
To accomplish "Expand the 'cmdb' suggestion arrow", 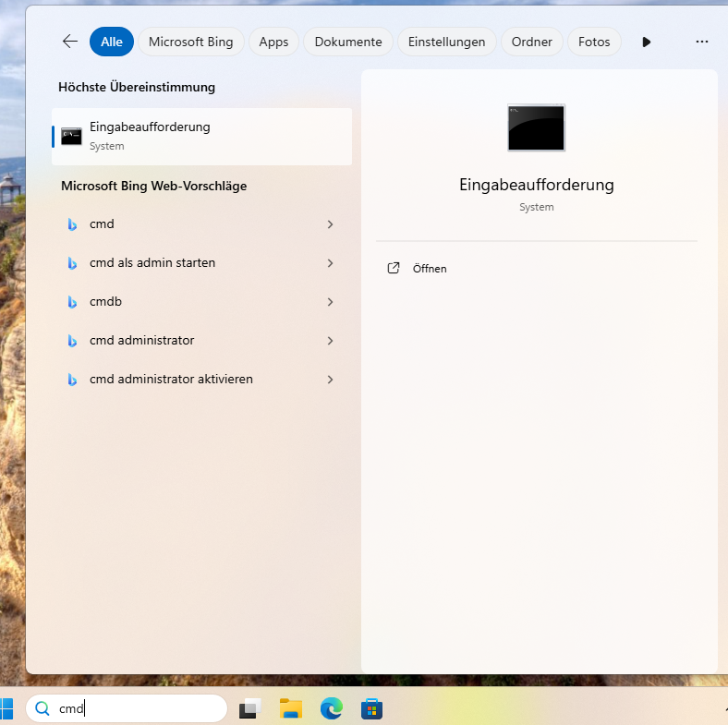I will coord(330,302).
